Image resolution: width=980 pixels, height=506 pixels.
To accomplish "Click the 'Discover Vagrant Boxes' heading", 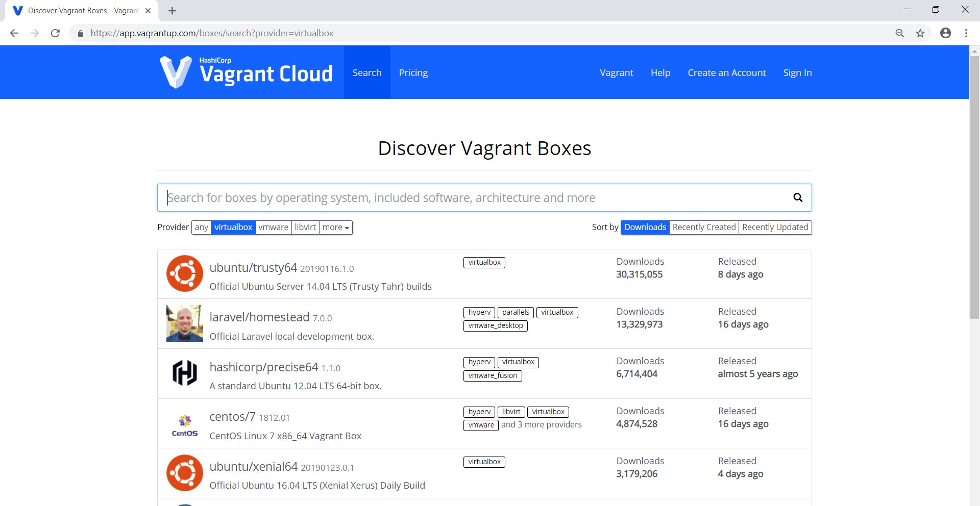I will point(484,148).
